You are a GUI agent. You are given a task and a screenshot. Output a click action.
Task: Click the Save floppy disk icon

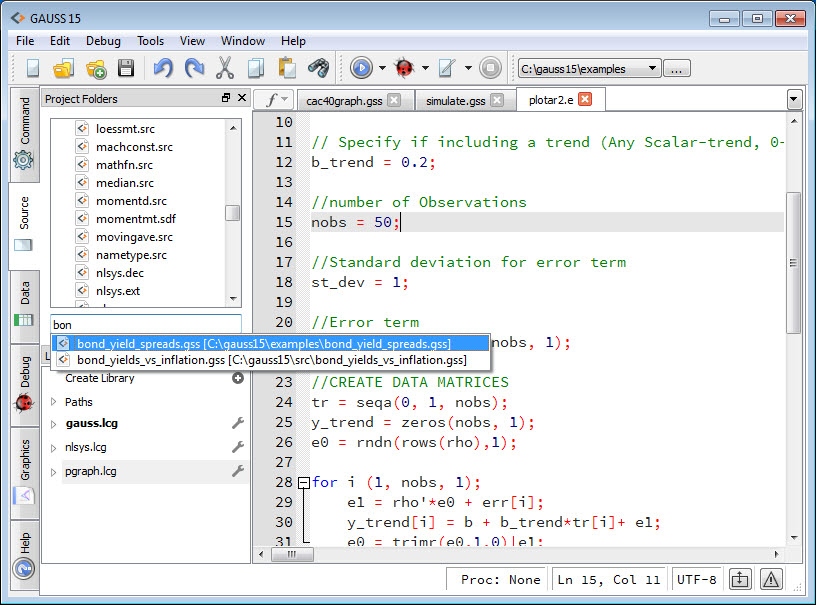126,69
